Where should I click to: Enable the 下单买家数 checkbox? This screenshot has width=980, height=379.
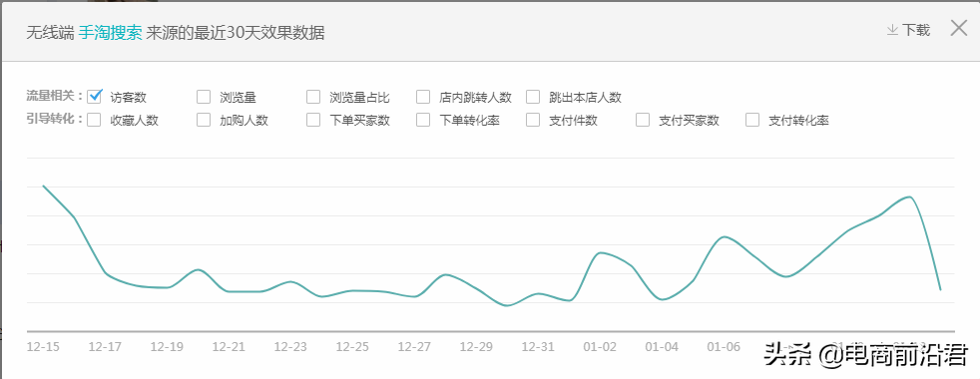(x=313, y=120)
